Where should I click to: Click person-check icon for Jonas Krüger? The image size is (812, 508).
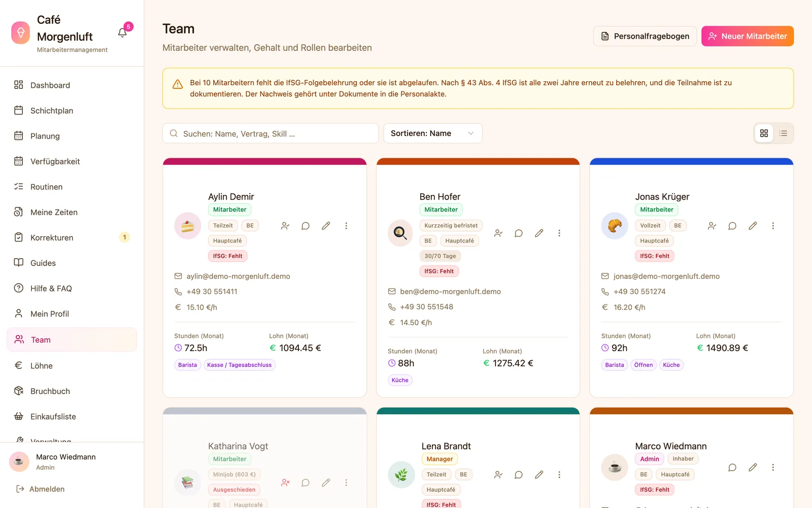click(712, 226)
